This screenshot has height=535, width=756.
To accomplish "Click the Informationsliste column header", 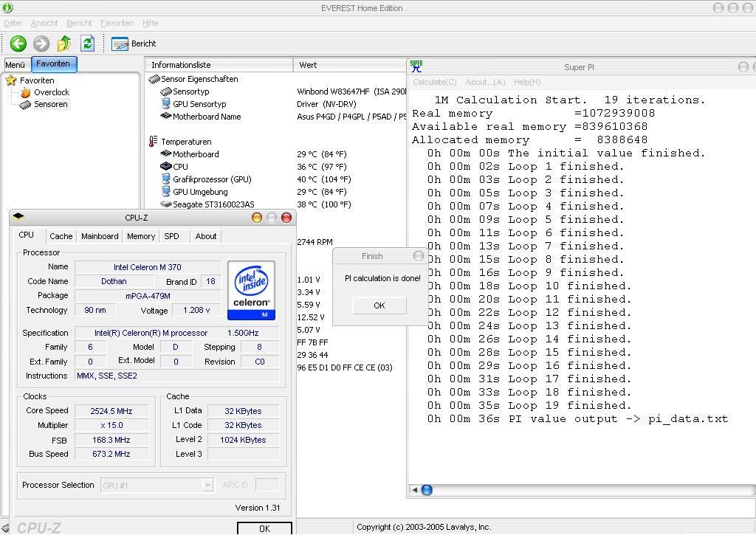I will [219, 65].
